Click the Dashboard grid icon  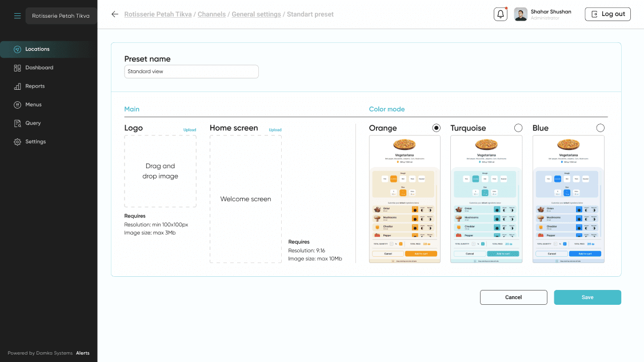(17, 68)
